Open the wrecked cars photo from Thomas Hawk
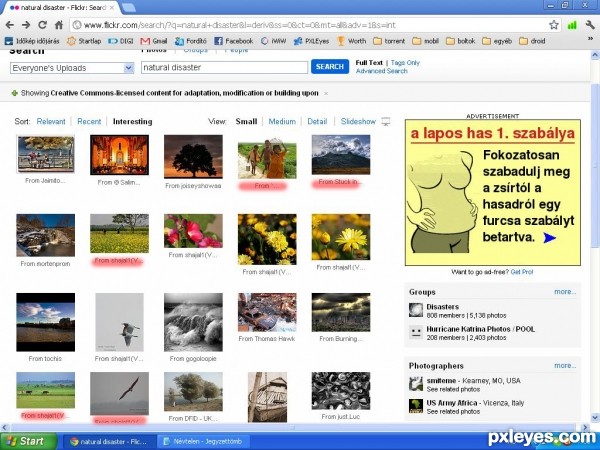This screenshot has height=450, width=600. click(267, 312)
